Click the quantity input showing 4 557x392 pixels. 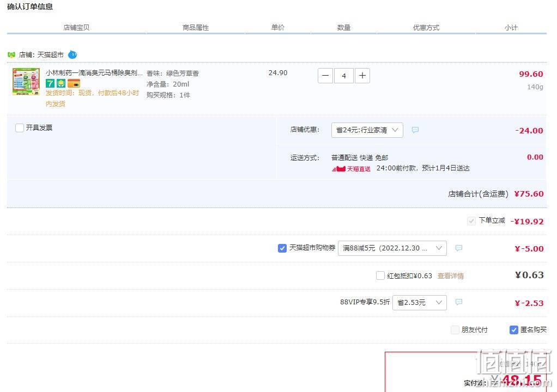(344, 76)
